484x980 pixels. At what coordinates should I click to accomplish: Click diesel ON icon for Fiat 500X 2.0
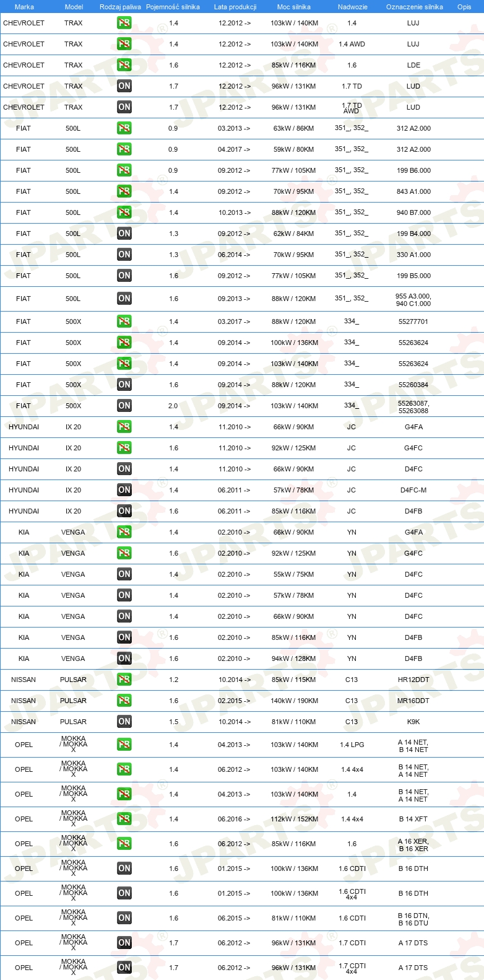click(x=124, y=406)
